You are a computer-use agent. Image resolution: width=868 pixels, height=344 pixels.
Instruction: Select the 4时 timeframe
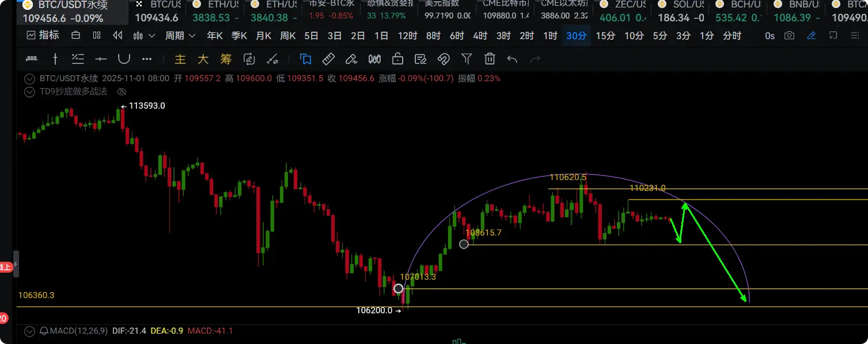click(480, 36)
